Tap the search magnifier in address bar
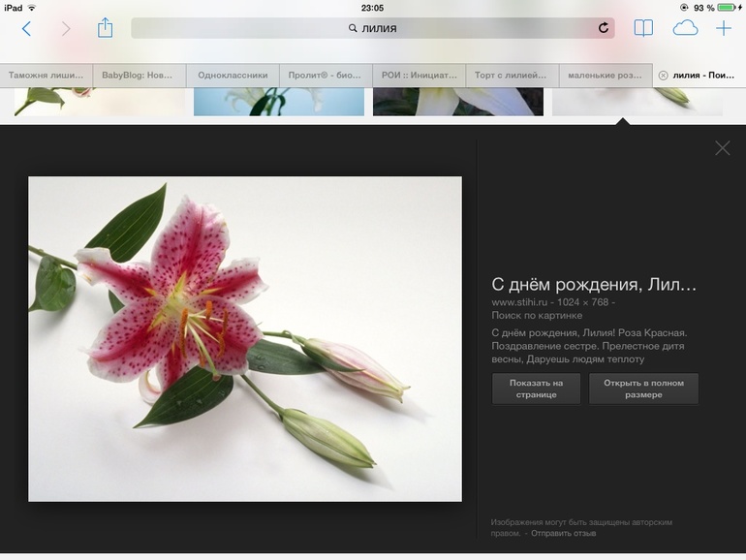Image resolution: width=746 pixels, height=560 pixels. point(353,28)
